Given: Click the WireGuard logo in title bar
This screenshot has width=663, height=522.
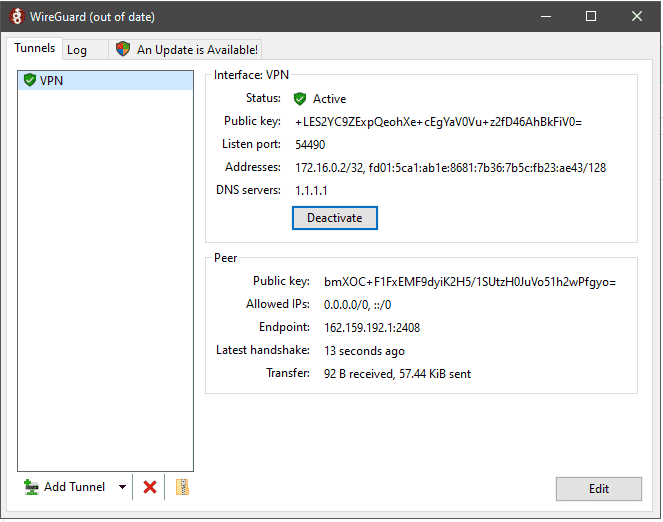Looking at the screenshot, I should pyautogui.click(x=16, y=17).
